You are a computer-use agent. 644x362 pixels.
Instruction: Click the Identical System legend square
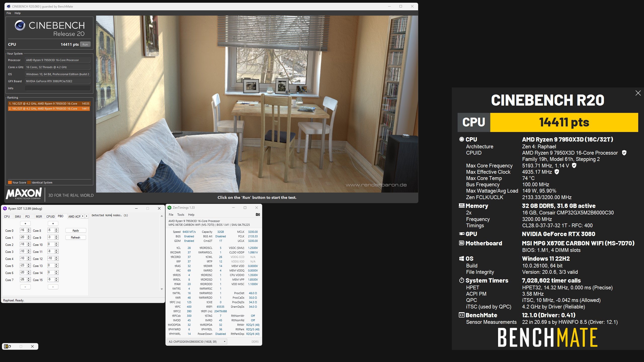click(x=29, y=182)
